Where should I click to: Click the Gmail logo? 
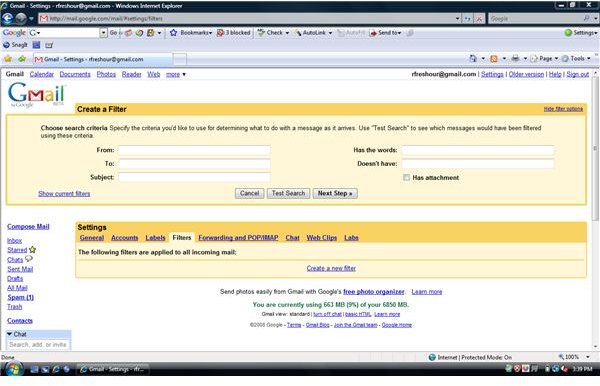pos(36,94)
